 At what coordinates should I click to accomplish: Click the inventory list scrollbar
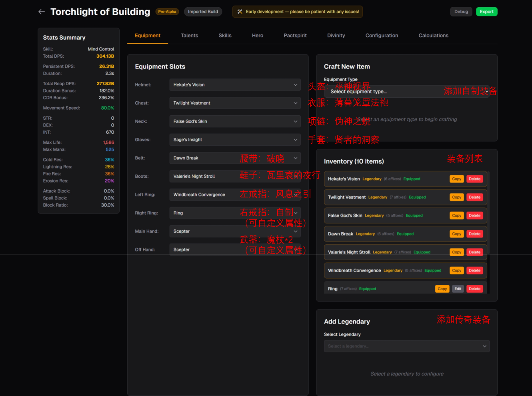(x=488, y=232)
